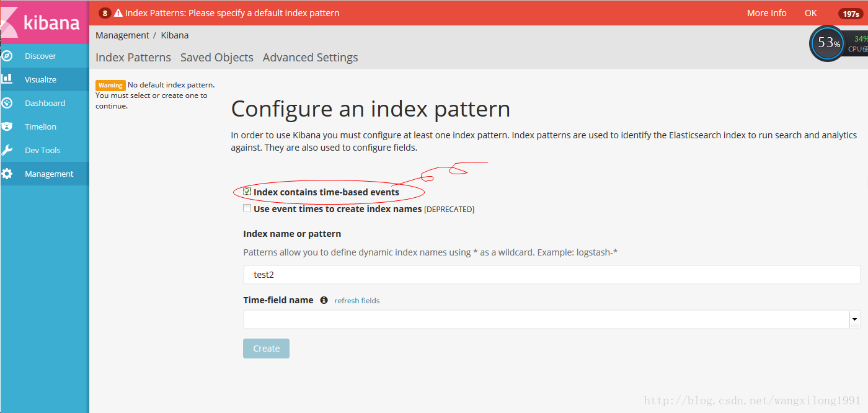Click the warning triangle in red banner
The image size is (868, 413).
(x=118, y=13)
